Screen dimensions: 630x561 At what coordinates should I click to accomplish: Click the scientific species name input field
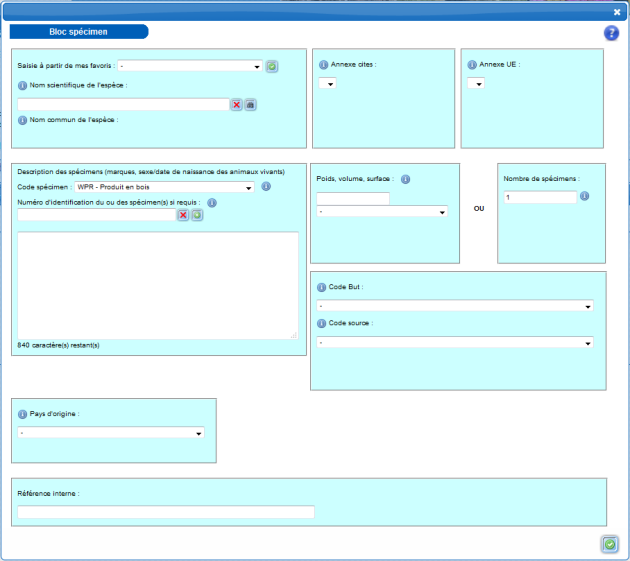[123, 104]
